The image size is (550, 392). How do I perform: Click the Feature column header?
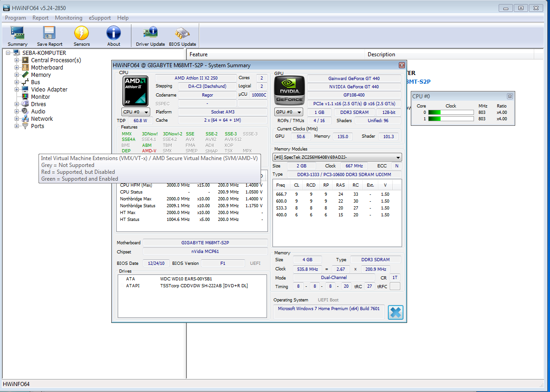coord(277,54)
